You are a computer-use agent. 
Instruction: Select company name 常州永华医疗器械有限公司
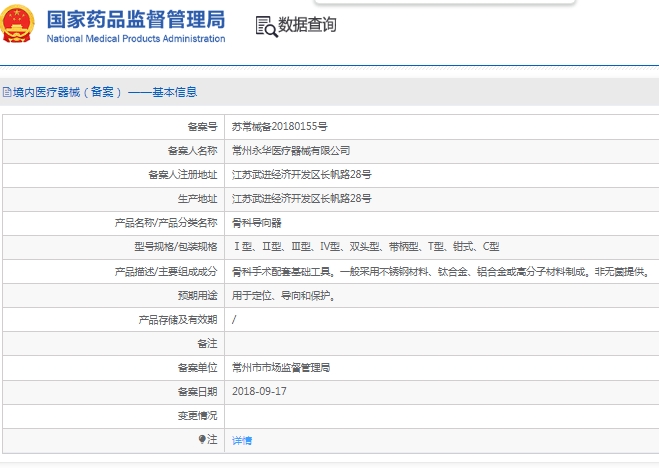[291, 150]
